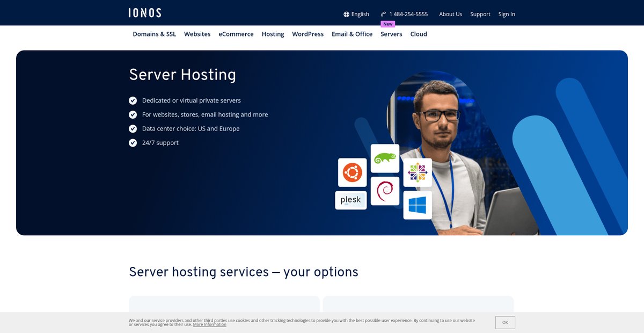The width and height of the screenshot is (644, 333).
Task: Click the Server Hosting heading
Action: (x=182, y=75)
